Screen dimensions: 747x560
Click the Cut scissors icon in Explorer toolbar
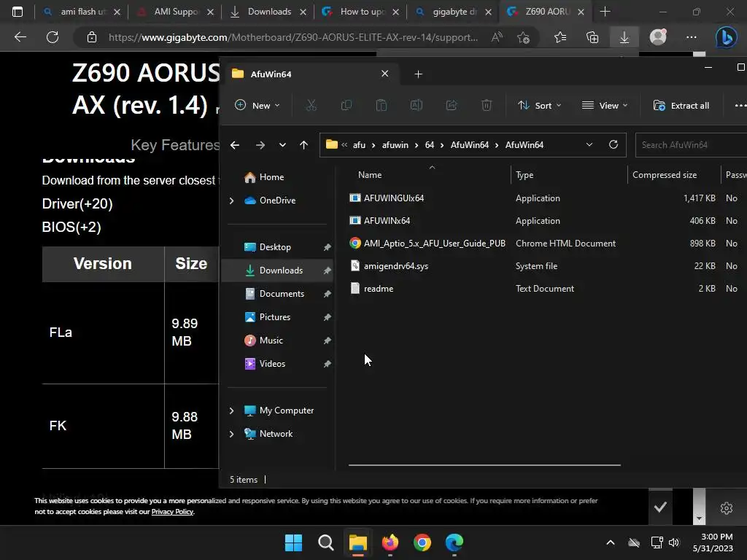pyautogui.click(x=311, y=105)
